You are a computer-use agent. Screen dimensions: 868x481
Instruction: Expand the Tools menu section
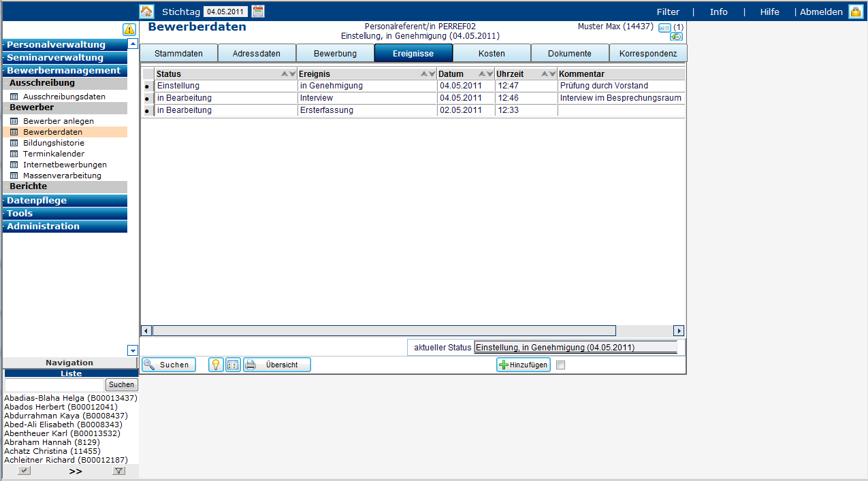(65, 214)
